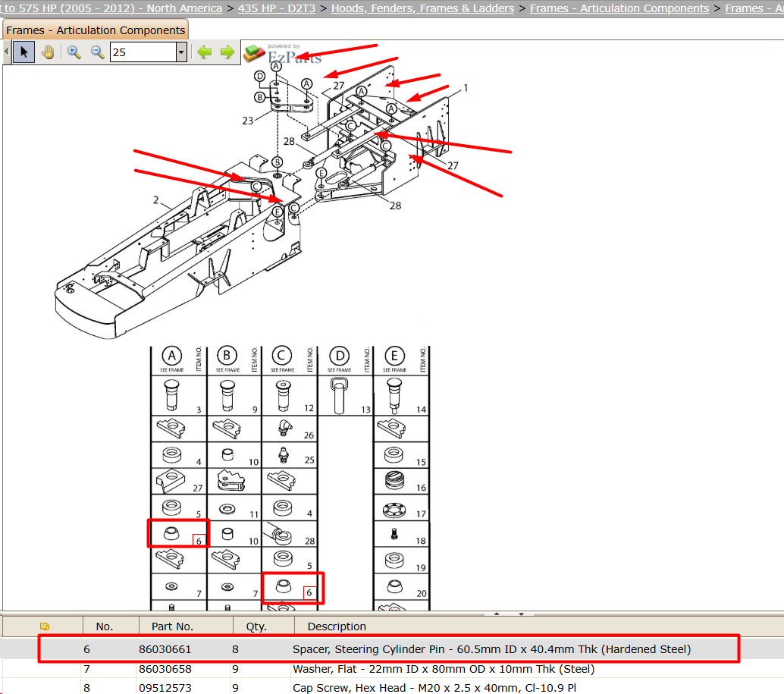Click item 20 spacer in column E
This screenshot has height=694, width=784.
click(x=394, y=586)
